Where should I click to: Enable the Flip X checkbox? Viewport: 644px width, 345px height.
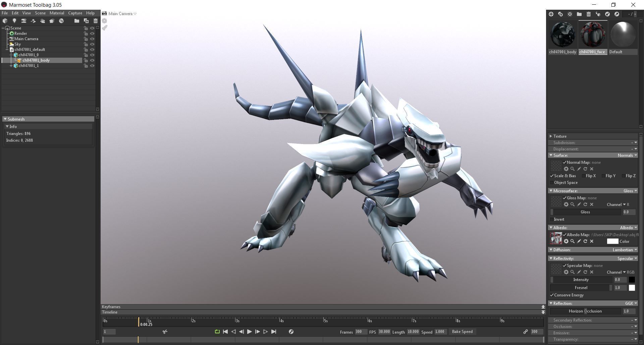[x=584, y=176]
